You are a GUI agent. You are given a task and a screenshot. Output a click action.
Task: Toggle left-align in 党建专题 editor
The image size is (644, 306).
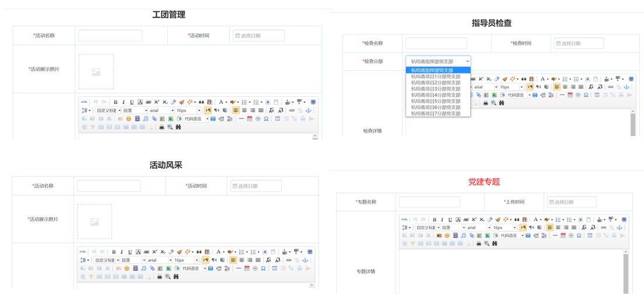[x=549, y=228]
